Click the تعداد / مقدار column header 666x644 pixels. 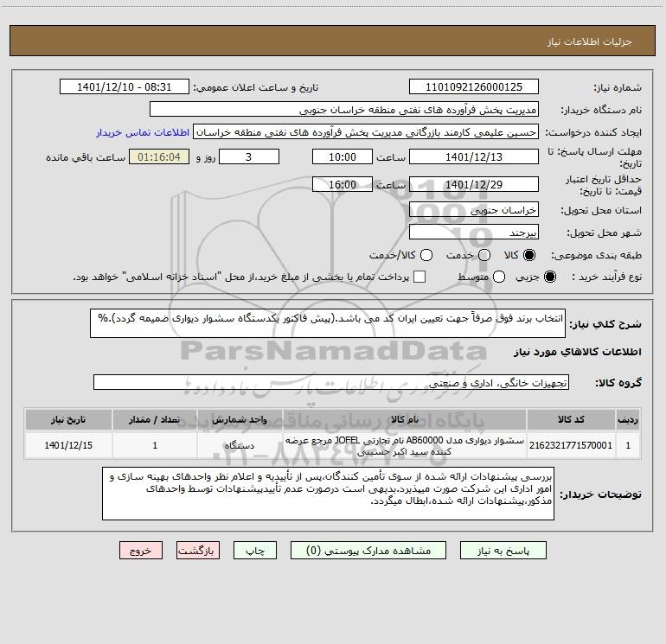[155, 419]
